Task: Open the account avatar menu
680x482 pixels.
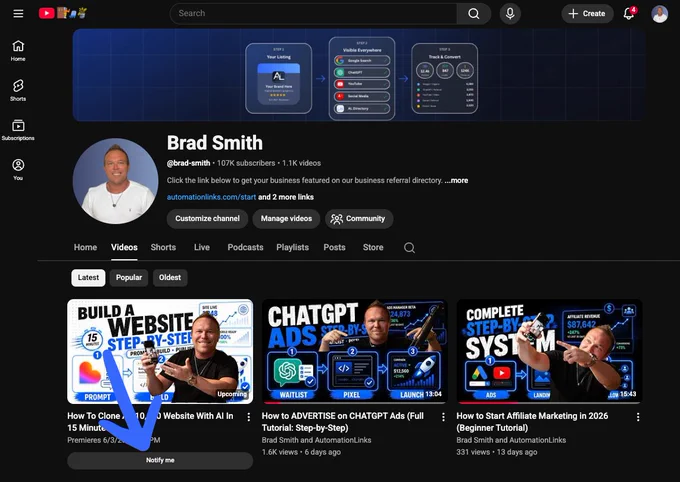Action: coord(659,14)
